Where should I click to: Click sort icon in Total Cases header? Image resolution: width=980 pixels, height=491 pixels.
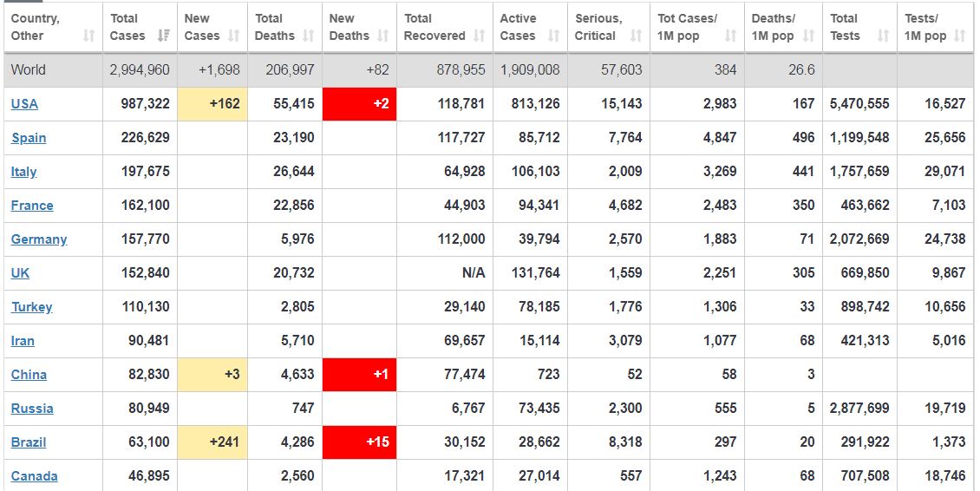162,36
